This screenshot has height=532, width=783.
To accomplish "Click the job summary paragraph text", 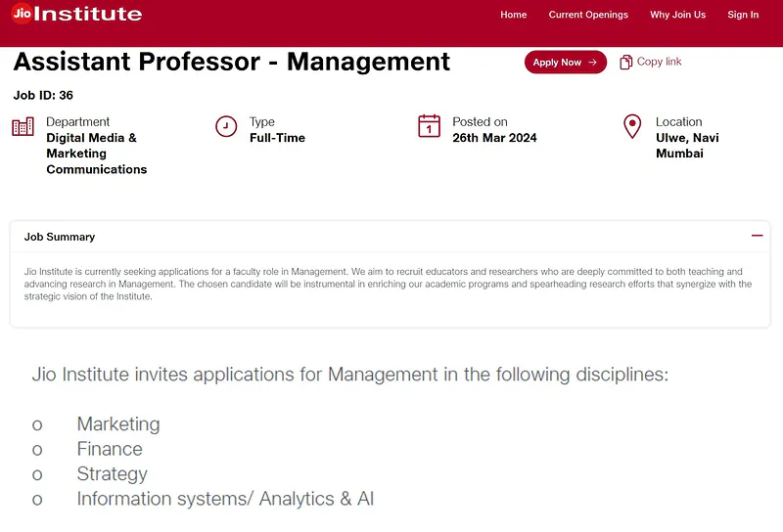I will click(x=388, y=284).
